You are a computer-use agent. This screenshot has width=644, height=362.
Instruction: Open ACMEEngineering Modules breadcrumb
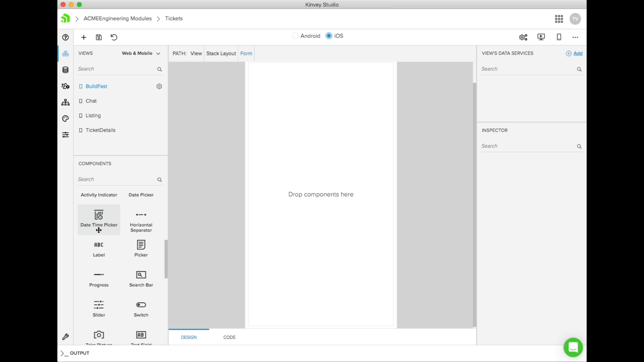click(117, 18)
